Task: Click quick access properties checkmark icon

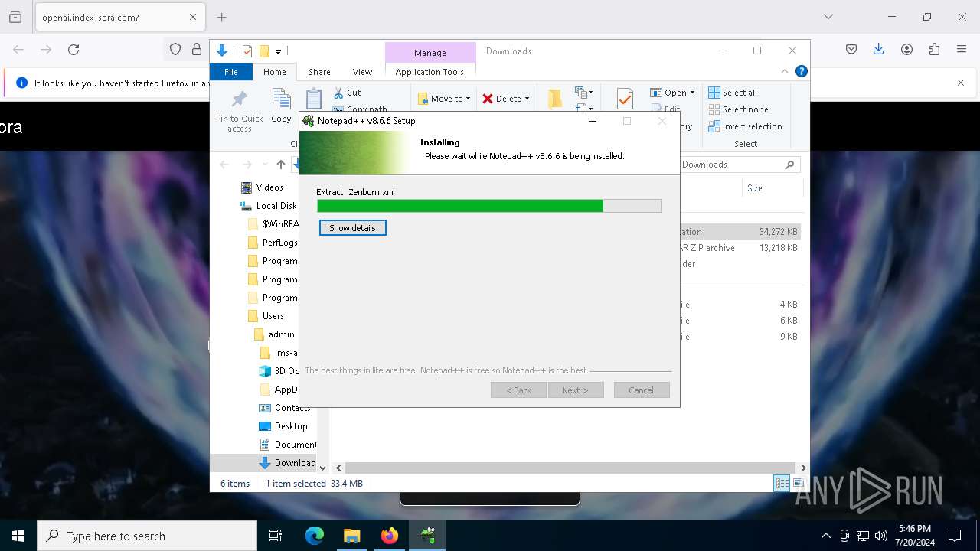Action: pos(247,51)
